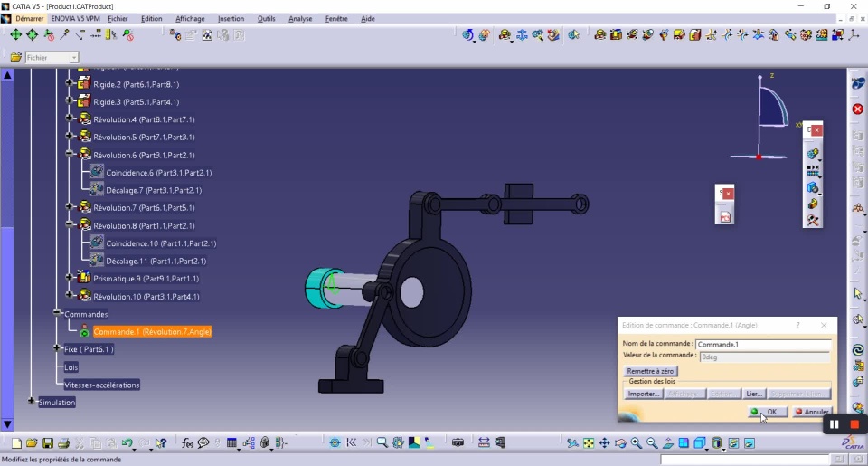Viewport: 868px width, 466px height.
Task: Click the PDF icon in small floating toolbar
Action: point(724,216)
